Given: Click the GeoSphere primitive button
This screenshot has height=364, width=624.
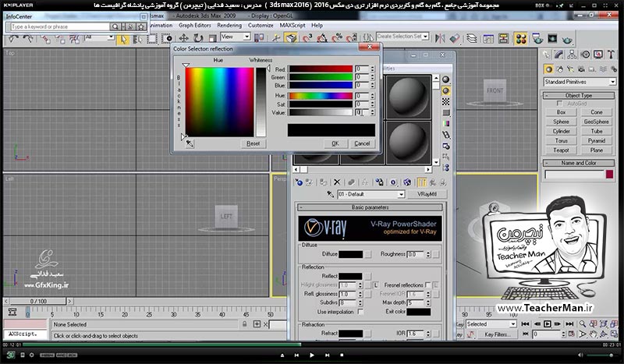Looking at the screenshot, I should pos(596,122).
